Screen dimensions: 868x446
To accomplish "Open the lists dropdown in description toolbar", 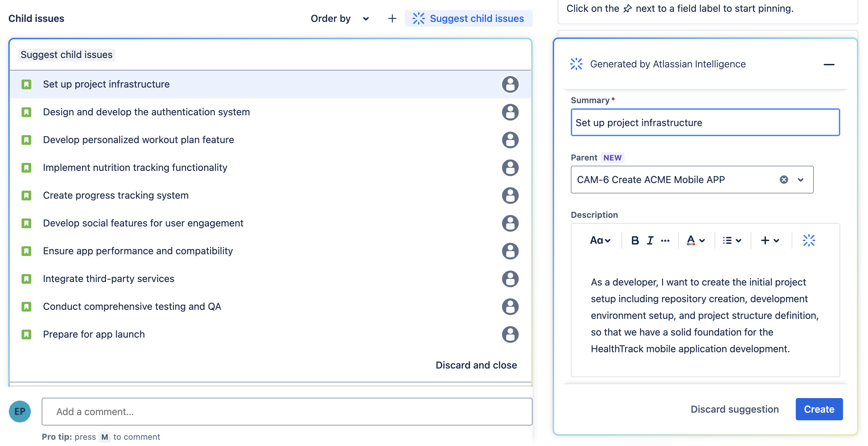I will 732,240.
